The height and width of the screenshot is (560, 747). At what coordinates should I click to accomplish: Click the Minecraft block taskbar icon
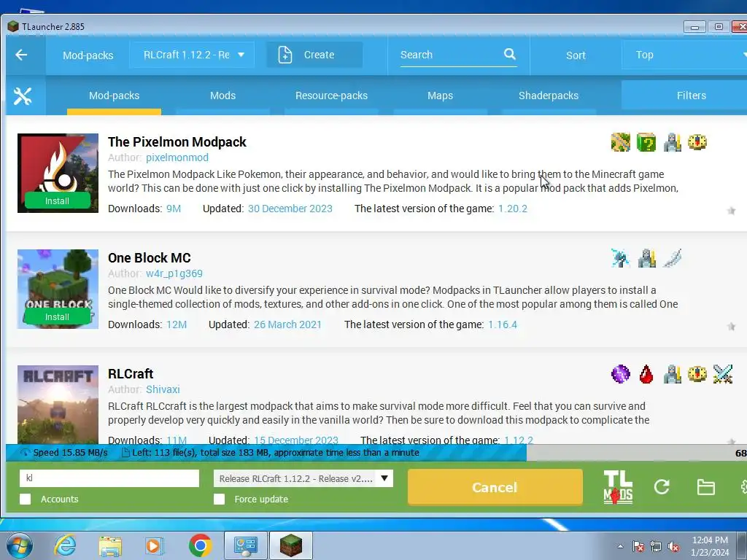point(291,545)
